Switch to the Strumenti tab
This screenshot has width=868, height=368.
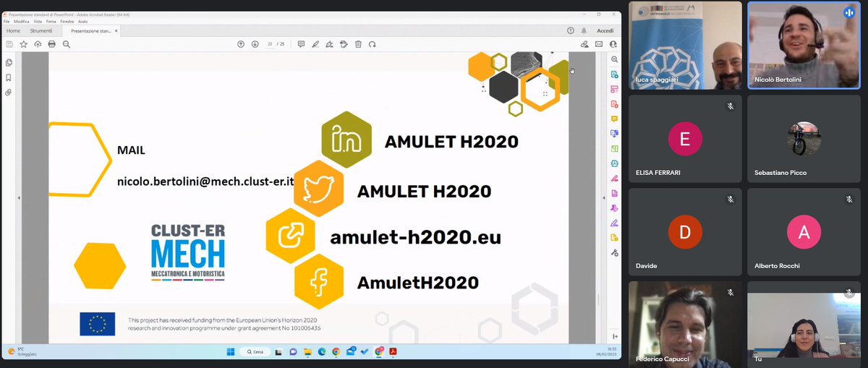[41, 31]
